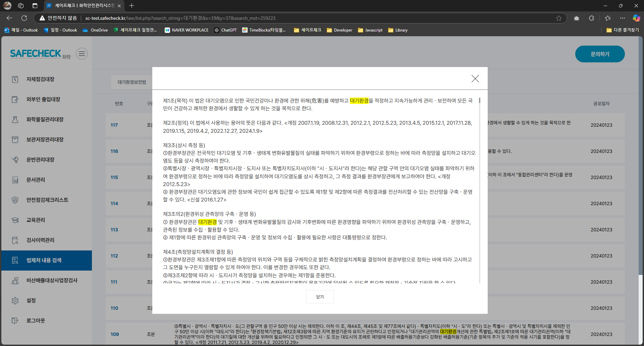Click 20240123 date in row 117
The height and width of the screenshot is (346, 644).
pos(601,125)
